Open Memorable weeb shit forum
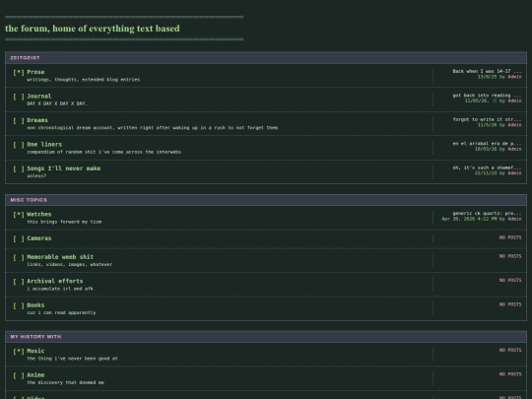This screenshot has width=532, height=399. 60,257
